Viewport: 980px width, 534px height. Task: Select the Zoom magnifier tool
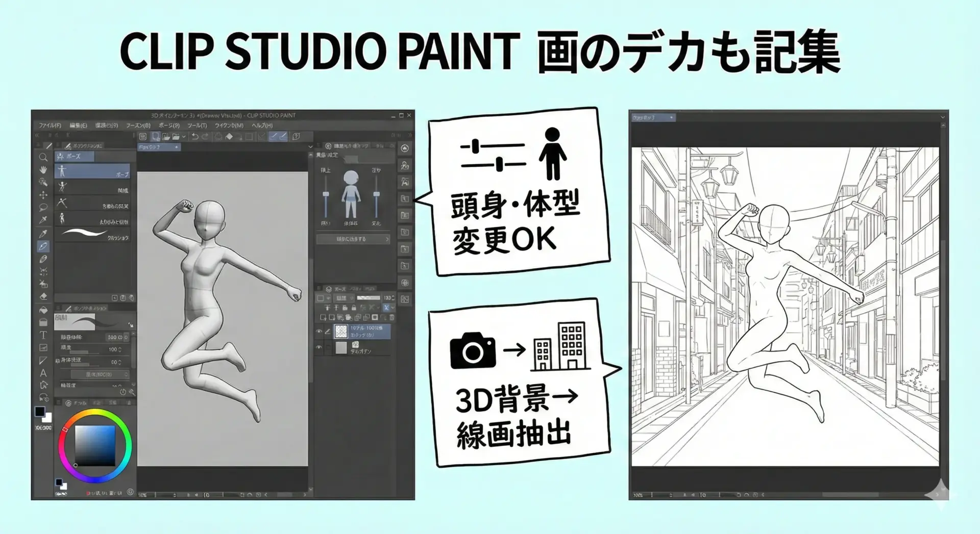(x=43, y=158)
